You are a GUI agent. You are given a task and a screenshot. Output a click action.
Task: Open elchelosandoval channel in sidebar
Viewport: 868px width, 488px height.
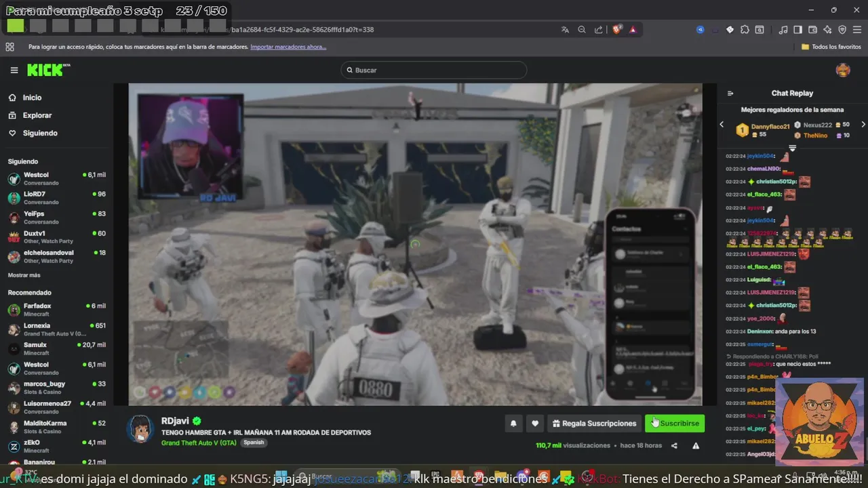pyautogui.click(x=56, y=256)
